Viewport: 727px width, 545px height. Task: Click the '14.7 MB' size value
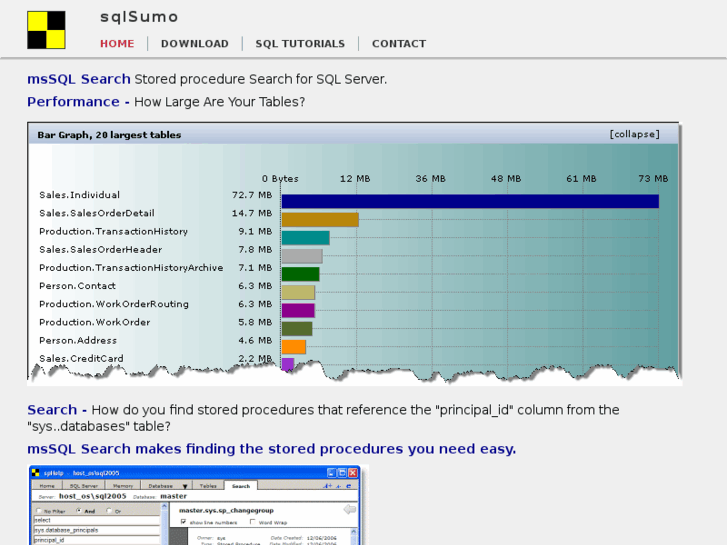pyautogui.click(x=252, y=213)
